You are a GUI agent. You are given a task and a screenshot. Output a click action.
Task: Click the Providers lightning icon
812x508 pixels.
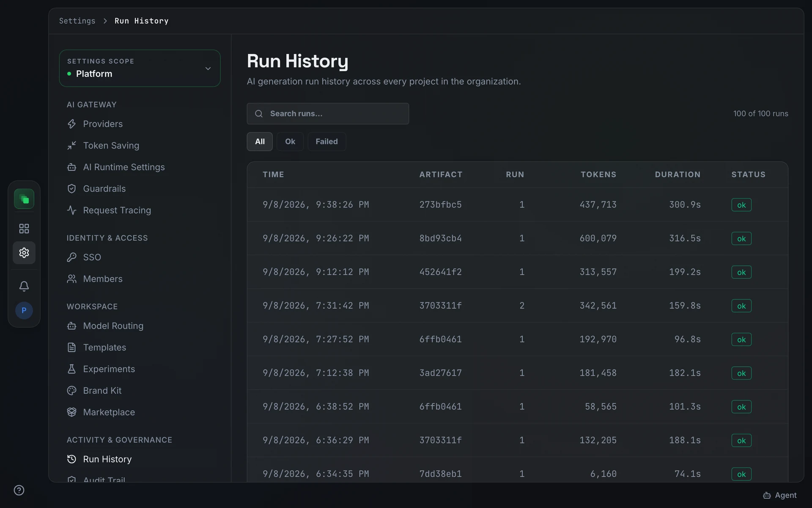tap(72, 124)
